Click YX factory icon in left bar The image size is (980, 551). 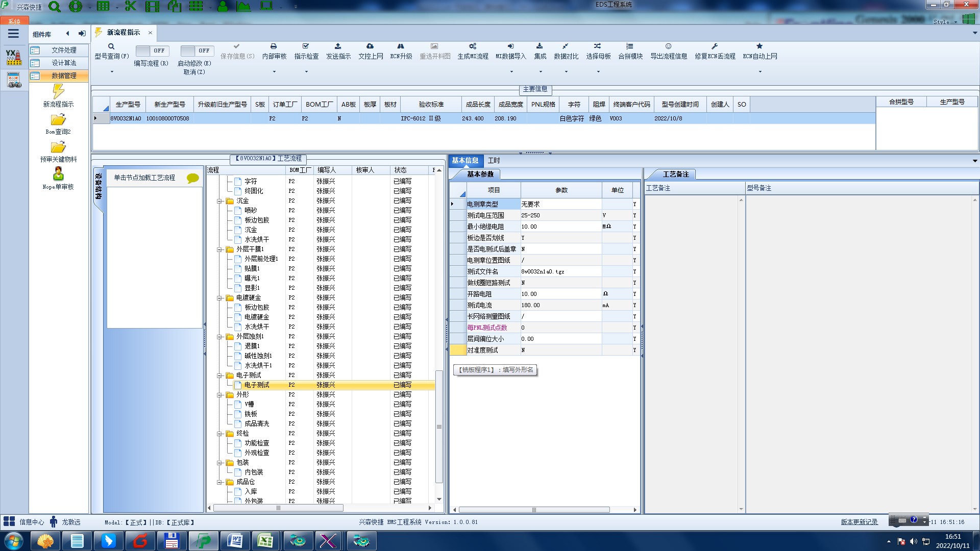point(14,57)
